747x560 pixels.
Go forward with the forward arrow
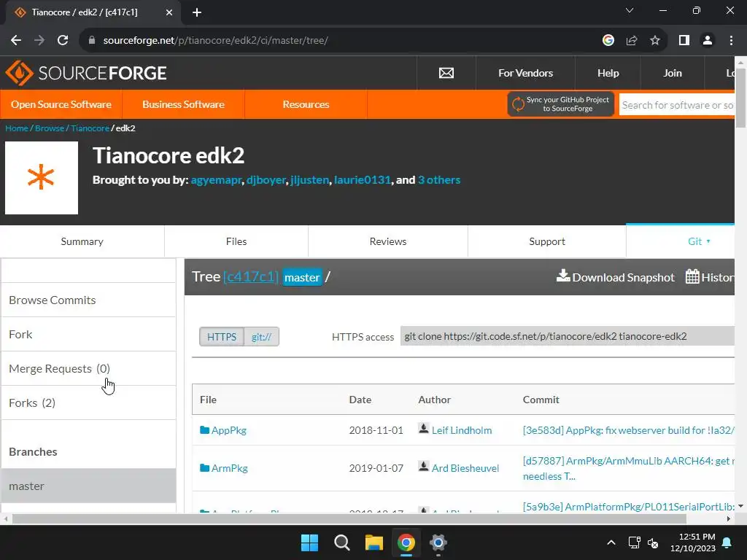coord(39,41)
